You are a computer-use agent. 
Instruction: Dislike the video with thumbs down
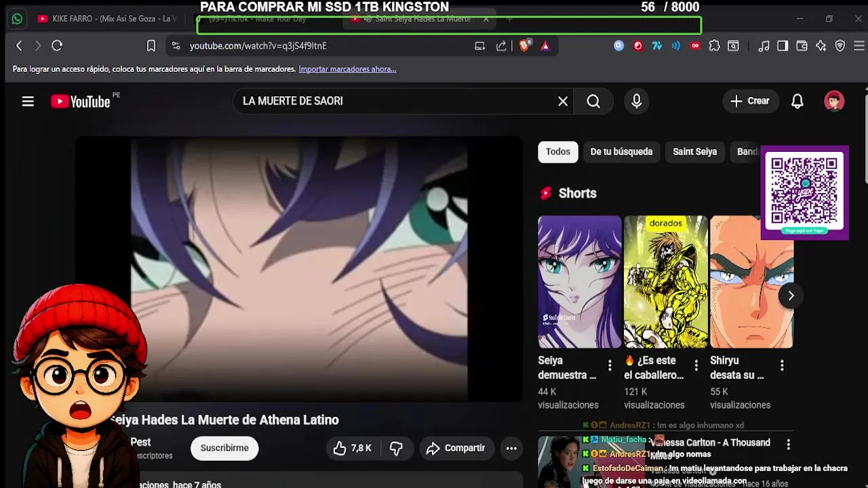coord(397,448)
